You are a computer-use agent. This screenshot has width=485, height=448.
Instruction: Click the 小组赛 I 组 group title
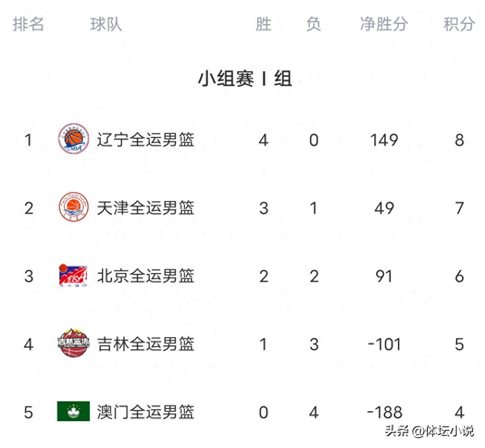[x=245, y=79]
